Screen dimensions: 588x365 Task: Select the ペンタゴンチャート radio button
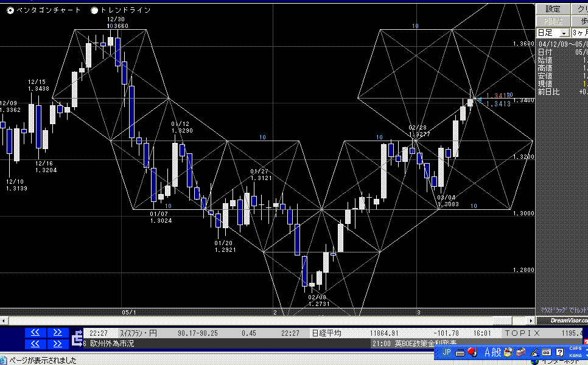10,10
